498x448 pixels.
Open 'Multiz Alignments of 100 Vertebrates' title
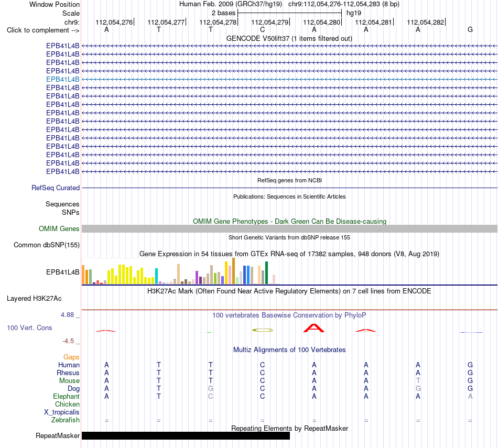tap(289, 350)
